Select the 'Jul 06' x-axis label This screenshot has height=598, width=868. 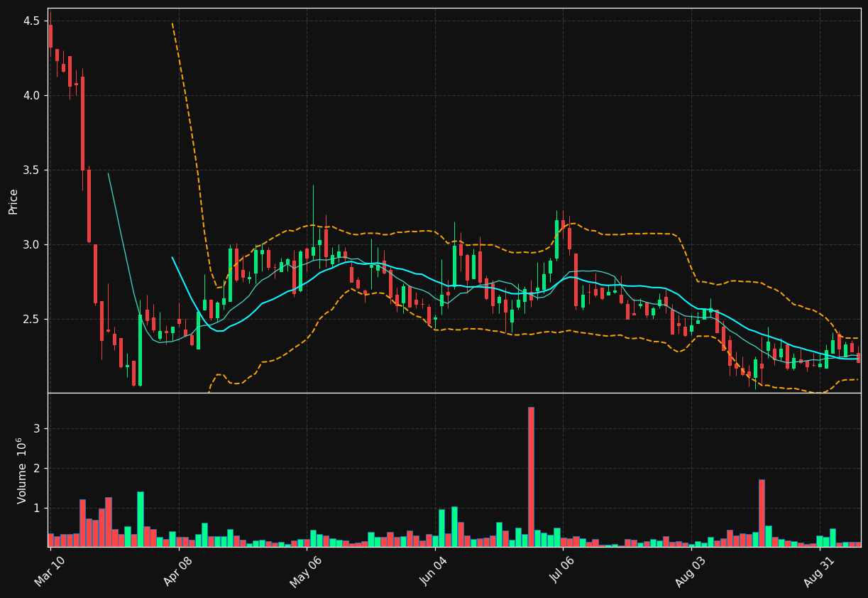coord(563,571)
